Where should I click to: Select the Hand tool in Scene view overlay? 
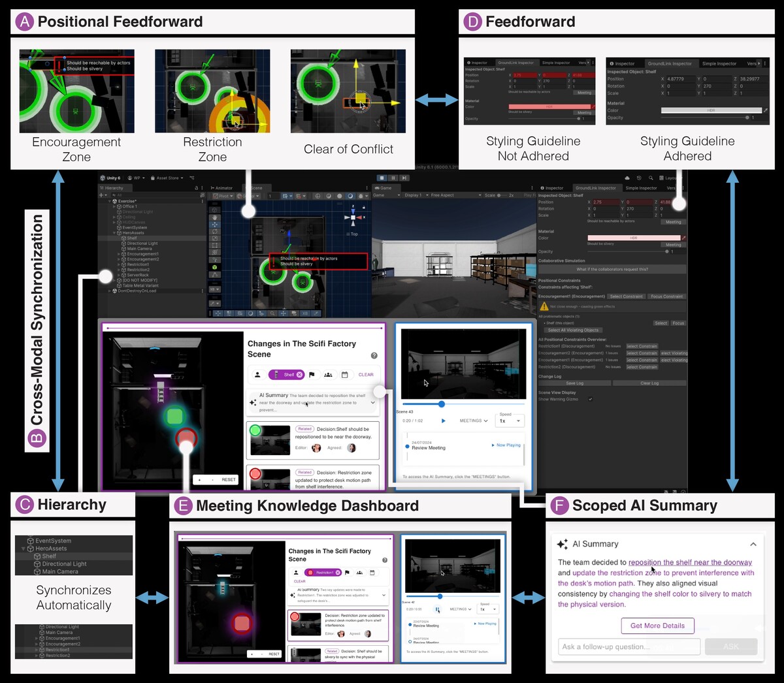tap(215, 217)
